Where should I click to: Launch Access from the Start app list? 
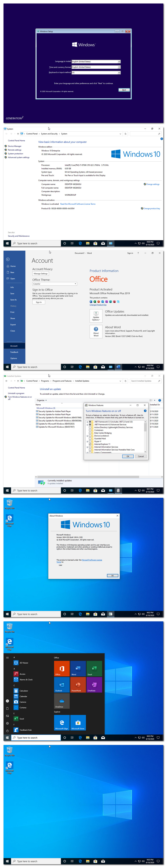[20, 674]
